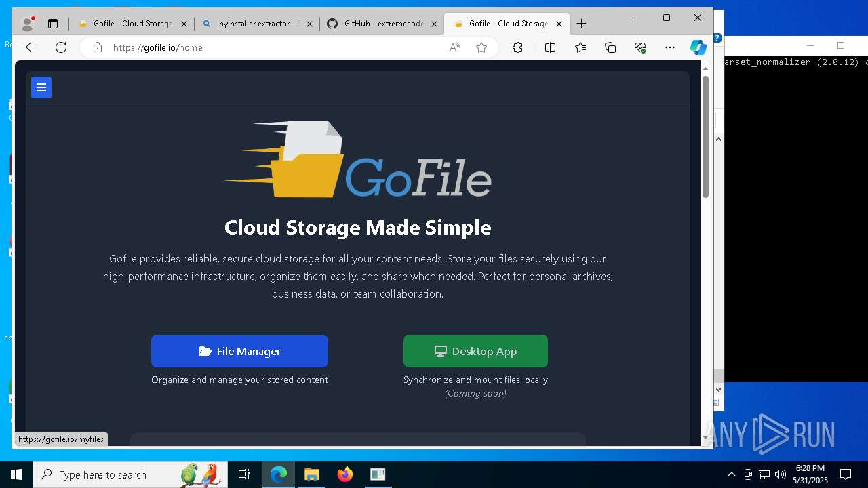
Task: Open a new browser tab
Action: click(581, 24)
